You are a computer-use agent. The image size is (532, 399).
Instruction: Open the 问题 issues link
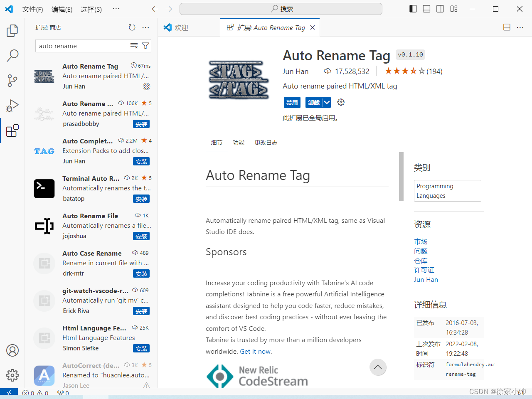(x=421, y=251)
